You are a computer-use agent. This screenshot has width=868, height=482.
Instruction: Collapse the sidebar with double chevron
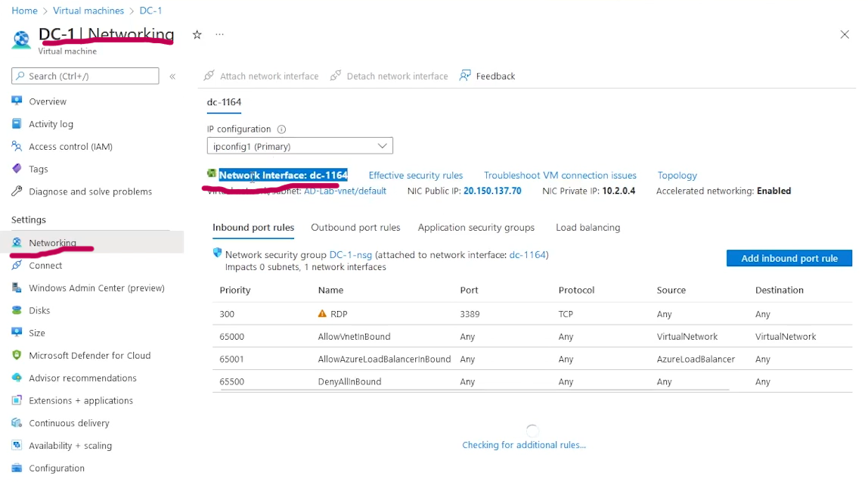click(x=172, y=76)
